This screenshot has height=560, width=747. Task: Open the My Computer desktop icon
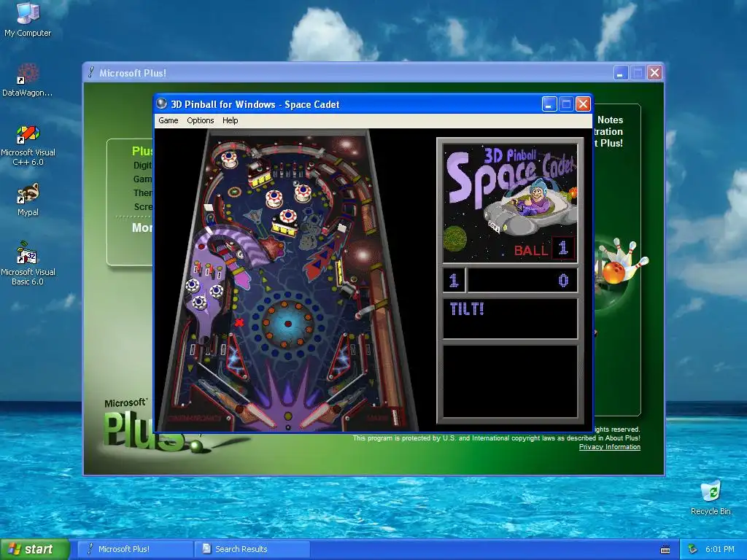[x=28, y=20]
